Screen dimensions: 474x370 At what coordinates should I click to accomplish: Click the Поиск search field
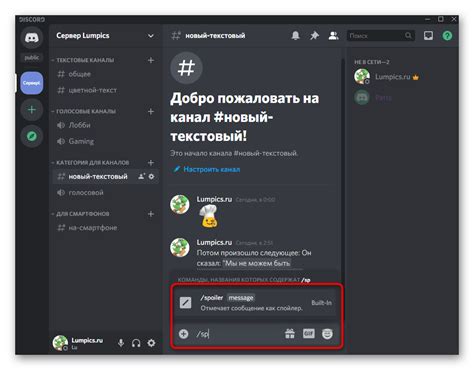click(x=381, y=36)
